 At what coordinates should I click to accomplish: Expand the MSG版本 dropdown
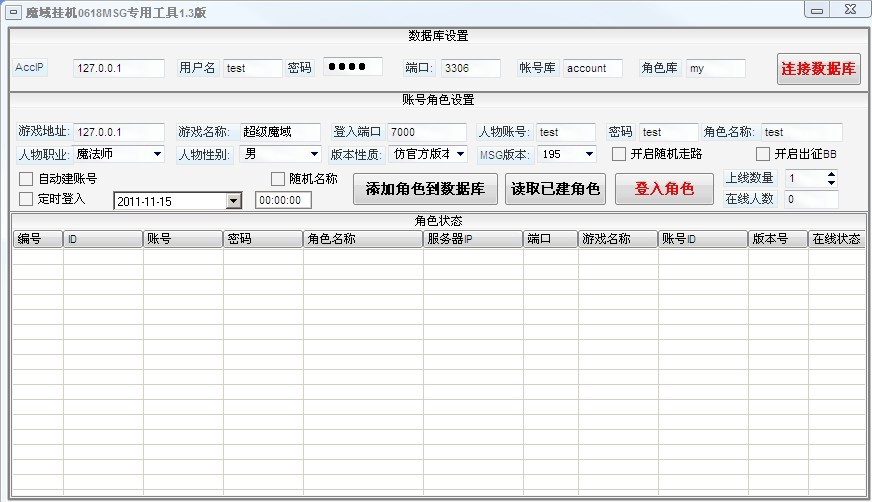[588, 154]
